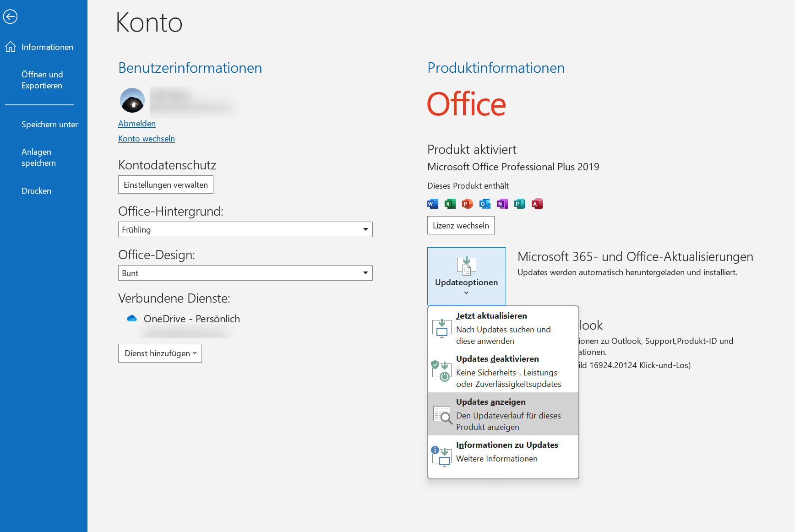Viewport: 795px width, 532px height.
Task: Click the Updates anzeigen magnifier icon
Action: [x=442, y=415]
